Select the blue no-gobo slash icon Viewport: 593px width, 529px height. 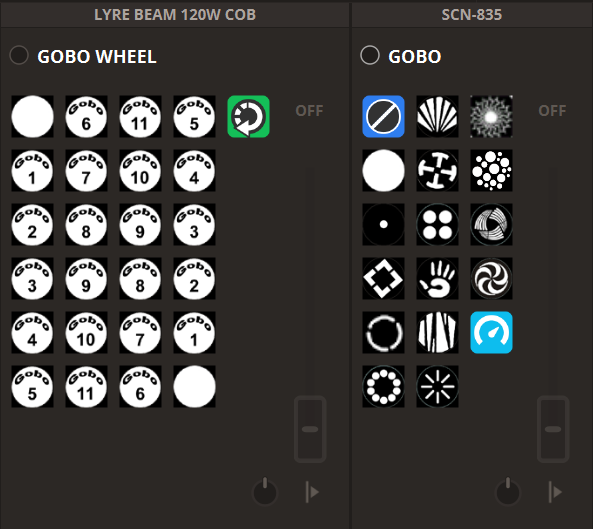click(x=383, y=116)
